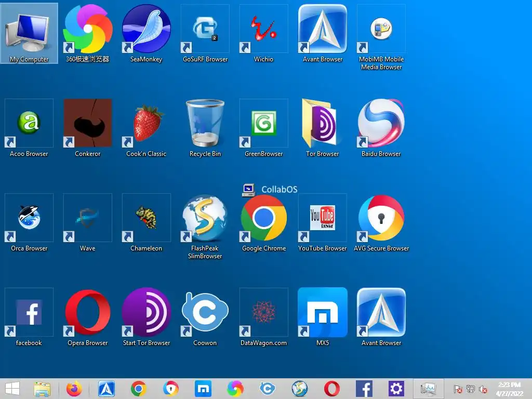The width and height of the screenshot is (532, 399).
Task: Click the DataWagon.com desktop shortcut
Action: [x=263, y=317]
